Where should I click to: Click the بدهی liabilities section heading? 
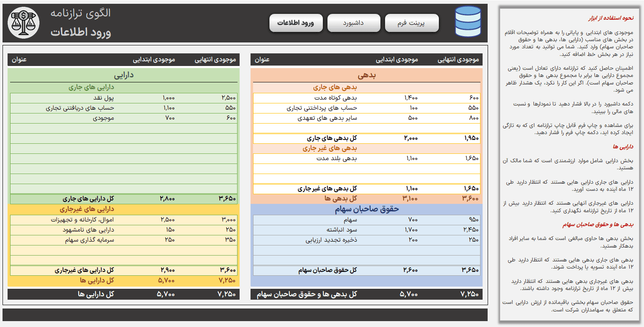[x=367, y=76]
